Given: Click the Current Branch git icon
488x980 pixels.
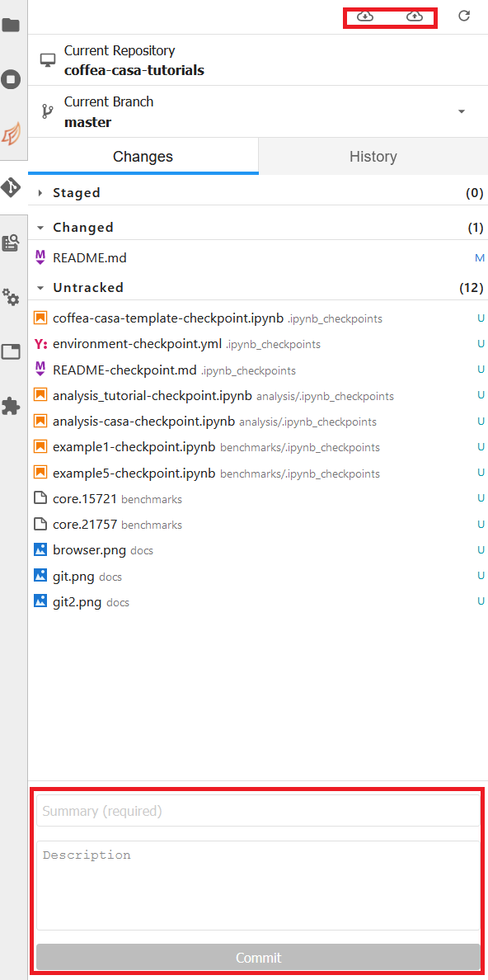Looking at the screenshot, I should point(48,111).
